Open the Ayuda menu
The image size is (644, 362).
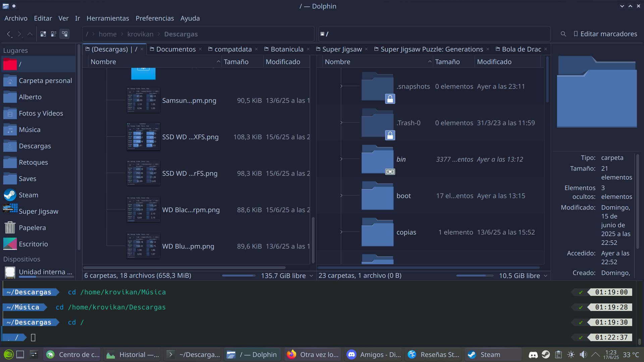tap(190, 18)
